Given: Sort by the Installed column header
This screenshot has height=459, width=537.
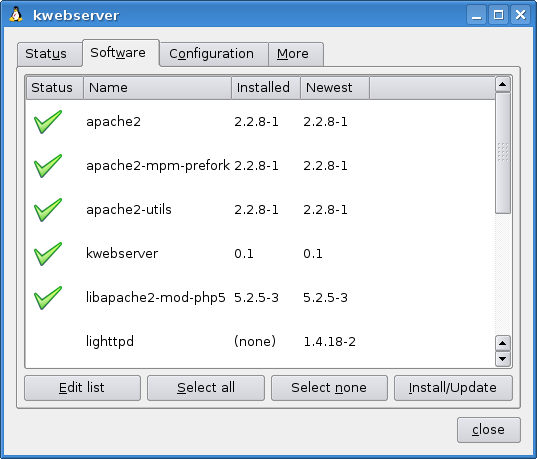Looking at the screenshot, I should (266, 88).
